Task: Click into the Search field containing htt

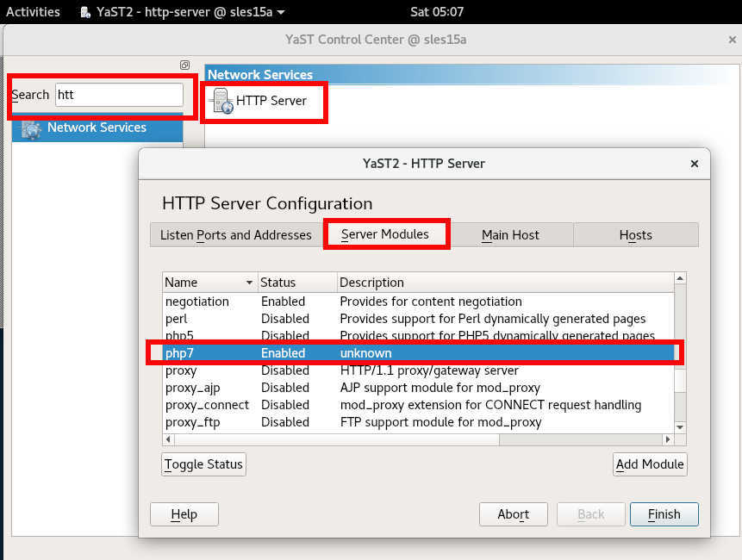Action: pyautogui.click(x=119, y=95)
